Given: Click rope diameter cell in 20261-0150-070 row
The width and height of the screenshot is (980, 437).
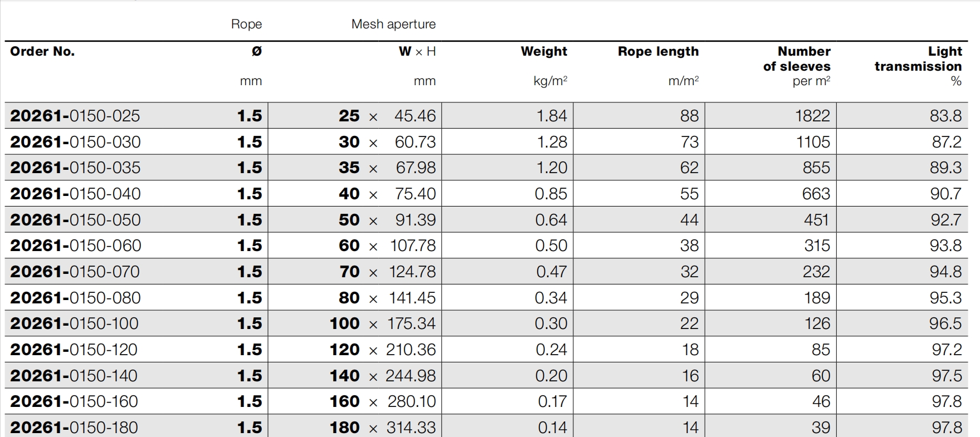Looking at the screenshot, I should tap(249, 272).
